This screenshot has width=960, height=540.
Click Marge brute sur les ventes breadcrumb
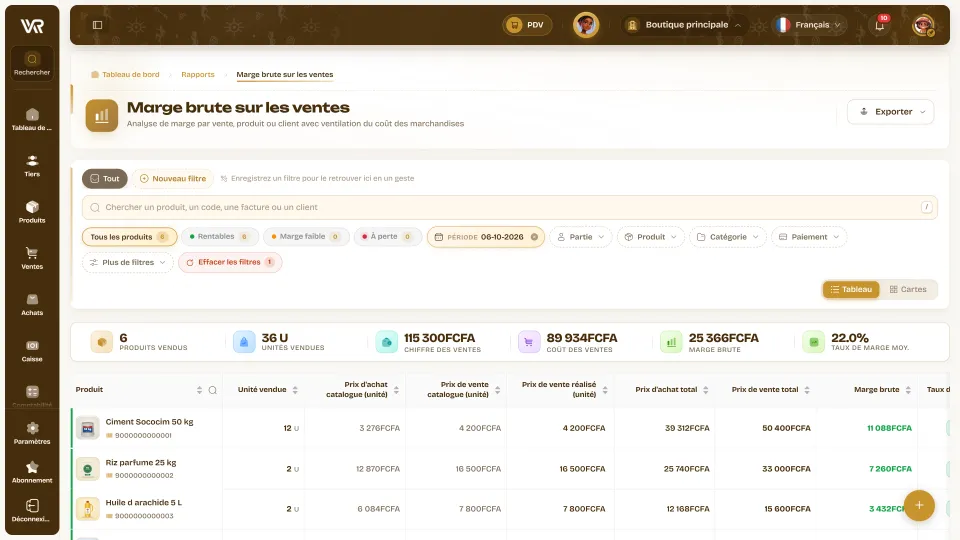tap(285, 75)
